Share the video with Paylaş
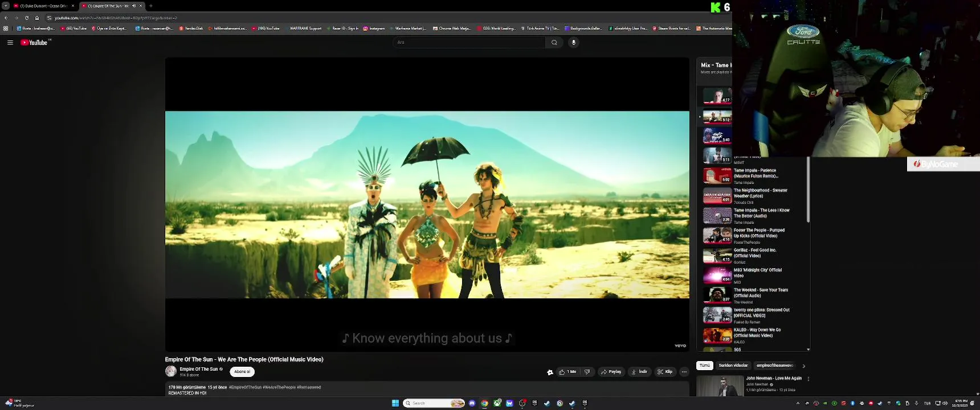The width and height of the screenshot is (980, 410). click(611, 372)
